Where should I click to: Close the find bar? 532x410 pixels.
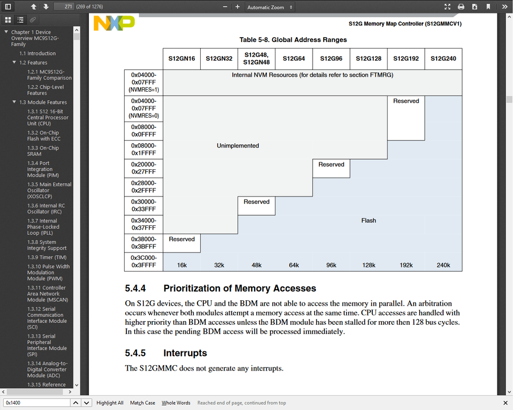pyautogui.click(x=505, y=403)
